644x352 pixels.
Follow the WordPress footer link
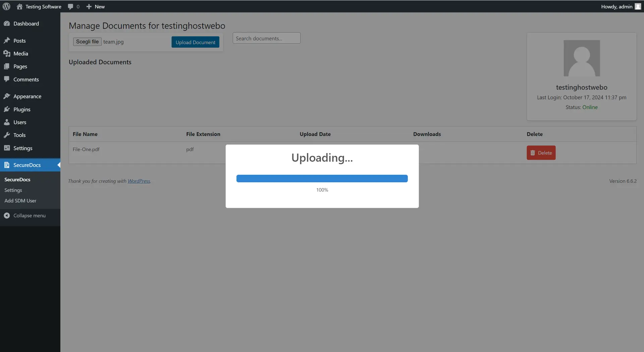pos(139,181)
